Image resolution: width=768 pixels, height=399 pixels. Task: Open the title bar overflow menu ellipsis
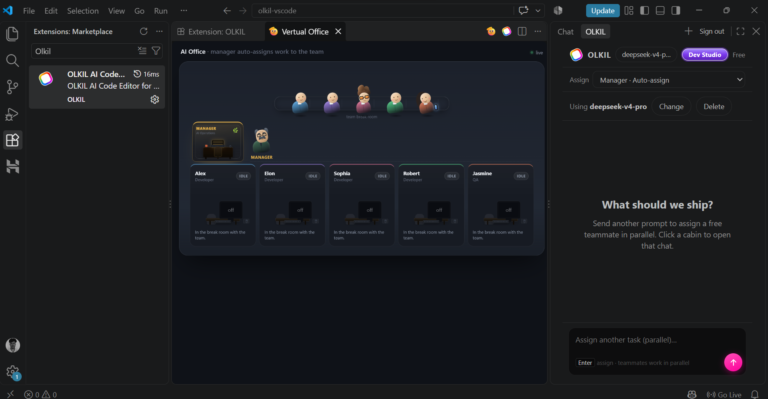pyautogui.click(x=184, y=10)
